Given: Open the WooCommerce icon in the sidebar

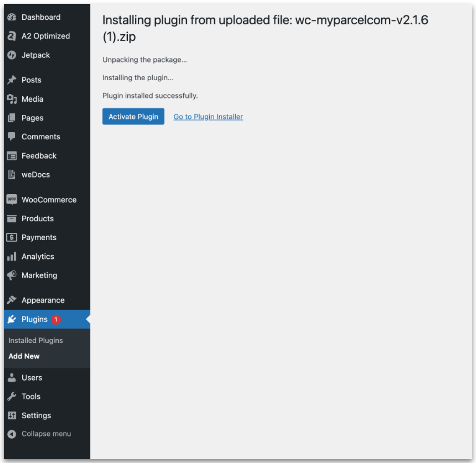Looking at the screenshot, I should [x=12, y=200].
